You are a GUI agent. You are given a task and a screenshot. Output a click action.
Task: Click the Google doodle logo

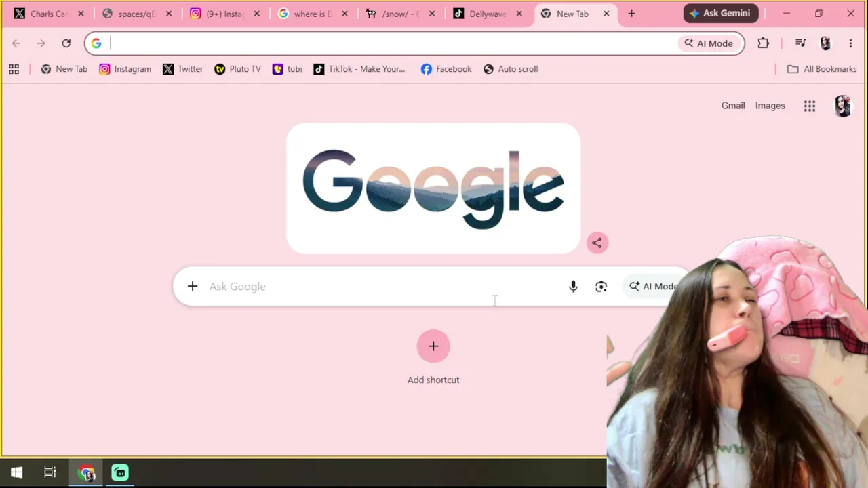click(433, 188)
